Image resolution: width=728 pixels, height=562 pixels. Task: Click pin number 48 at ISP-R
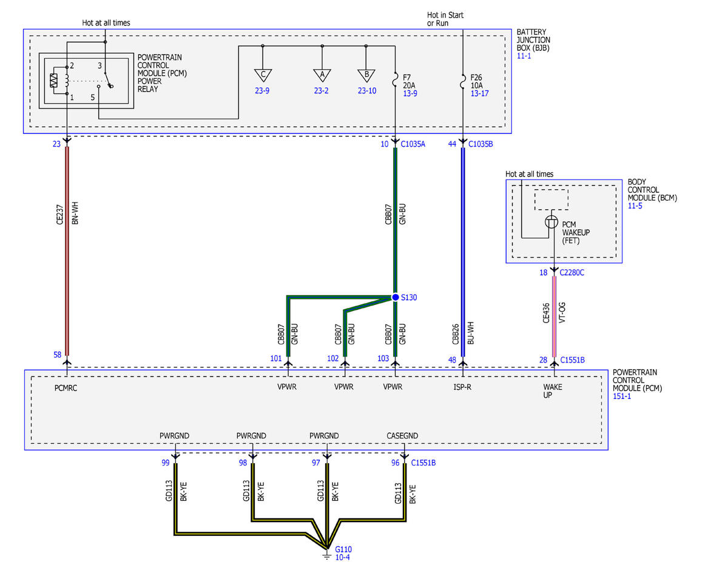453,360
